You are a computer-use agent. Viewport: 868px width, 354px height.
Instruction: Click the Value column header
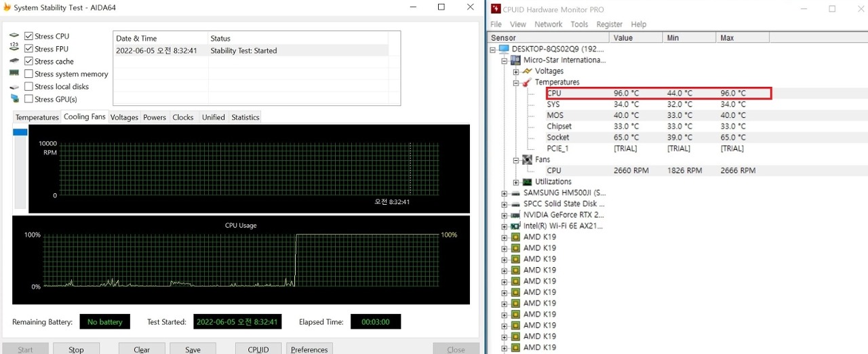click(x=635, y=38)
